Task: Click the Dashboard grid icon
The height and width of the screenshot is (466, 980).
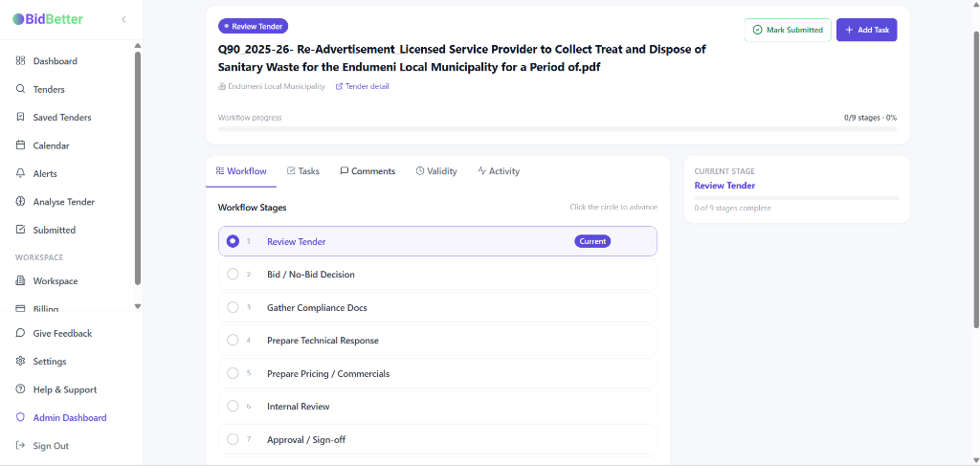Action: point(21,60)
